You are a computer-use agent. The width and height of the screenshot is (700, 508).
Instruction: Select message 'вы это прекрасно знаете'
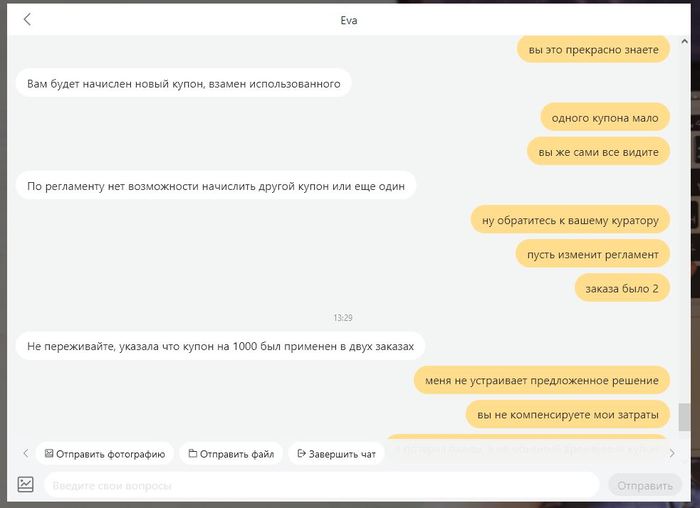point(593,50)
